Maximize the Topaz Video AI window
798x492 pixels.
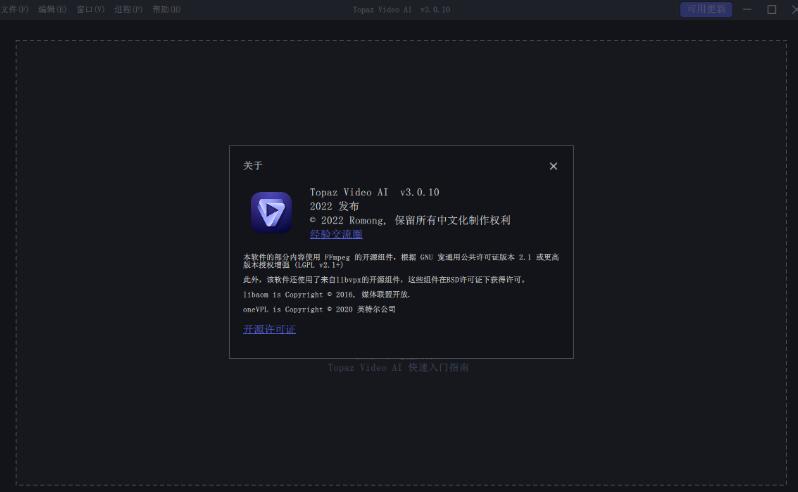pyautogui.click(x=772, y=9)
